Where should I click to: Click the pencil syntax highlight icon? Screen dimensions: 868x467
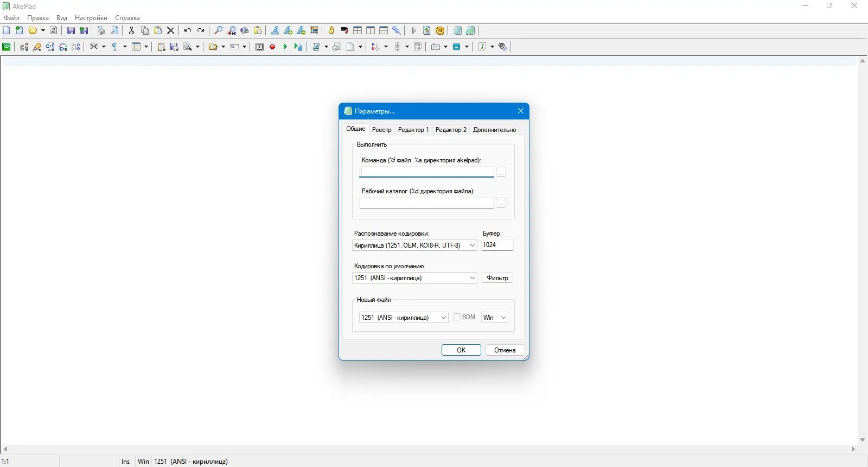[37, 47]
